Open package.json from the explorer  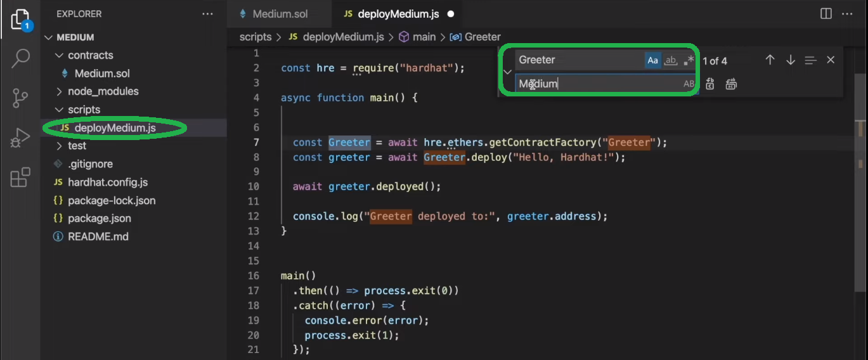(100, 219)
